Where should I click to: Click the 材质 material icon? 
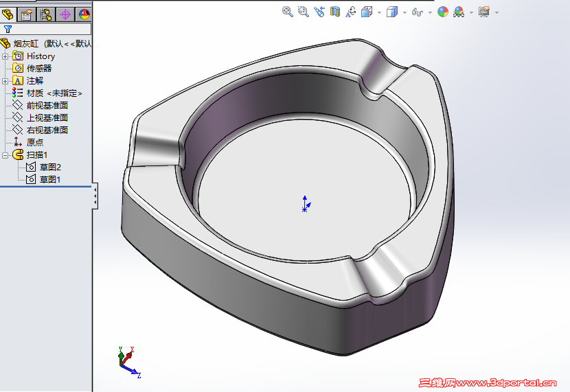[17, 93]
